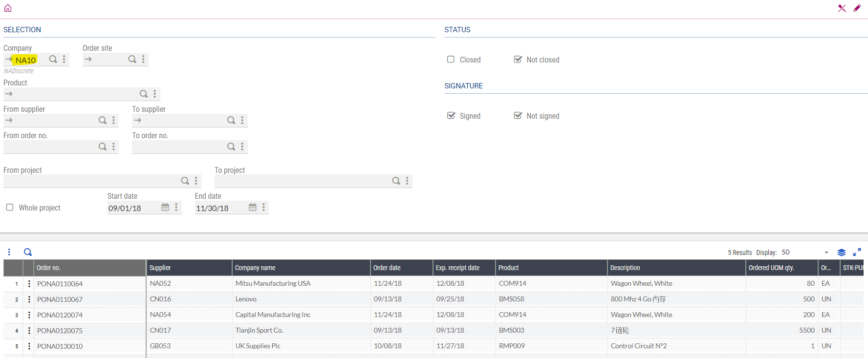The width and height of the screenshot is (868, 358).
Task: Open the End date calendar picker
Action: point(253,208)
